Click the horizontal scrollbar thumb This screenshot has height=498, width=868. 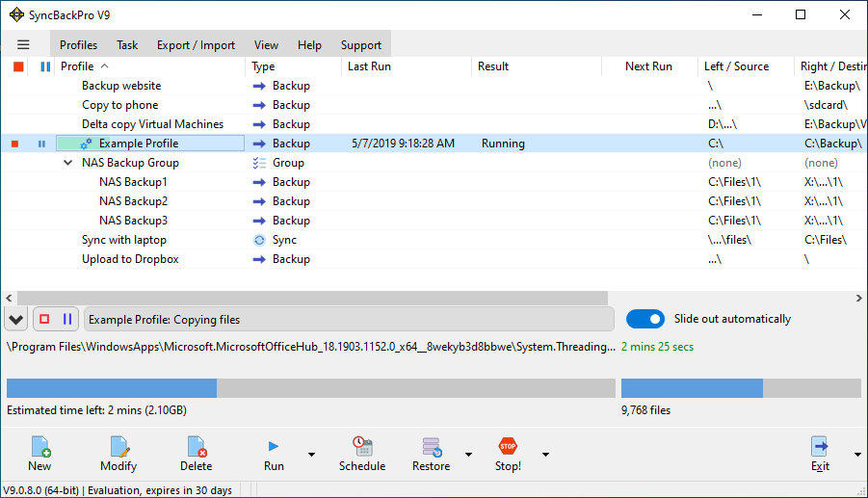pyautogui.click(x=313, y=298)
